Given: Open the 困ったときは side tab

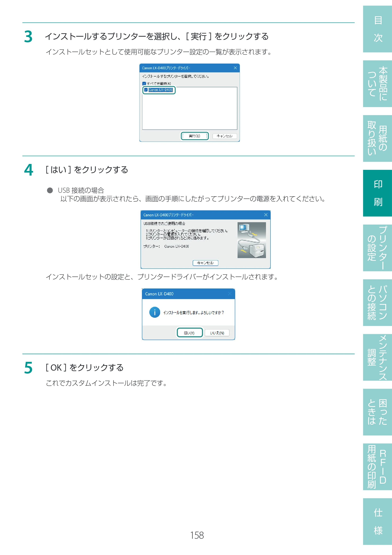Looking at the screenshot, I should pos(377,412).
